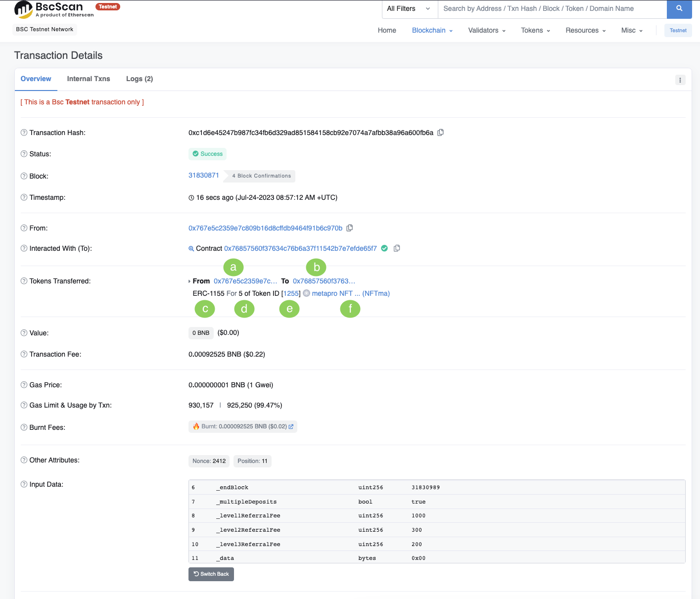Expand the Tokens navigation menu
700x599 pixels.
pyautogui.click(x=535, y=30)
